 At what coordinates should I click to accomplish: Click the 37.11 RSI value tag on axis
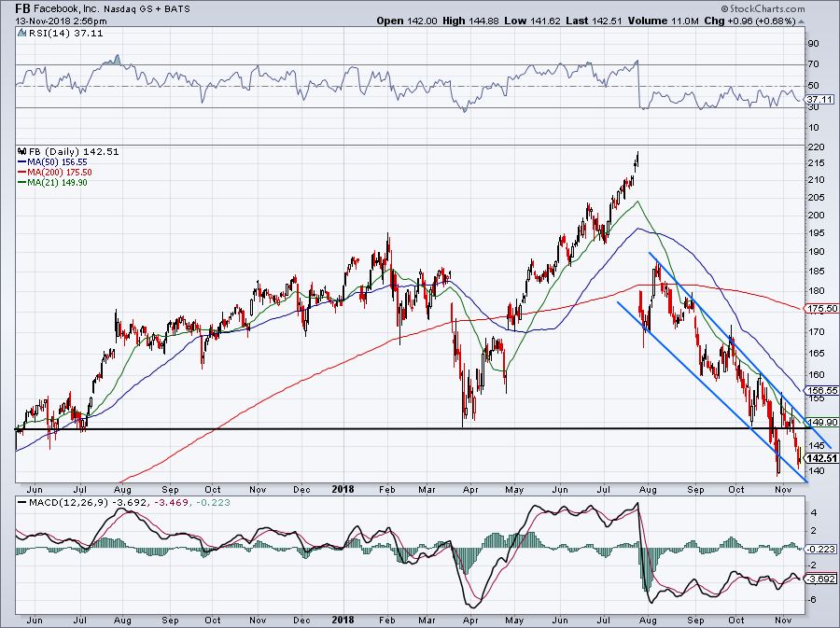point(820,100)
